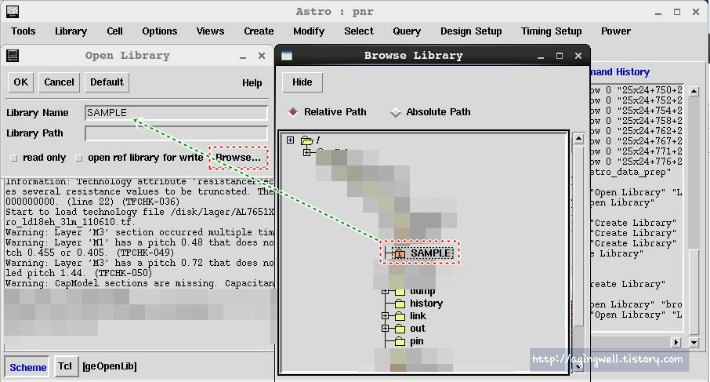Click Hide in Browse Library window
The height and width of the screenshot is (382, 710).
pos(302,82)
